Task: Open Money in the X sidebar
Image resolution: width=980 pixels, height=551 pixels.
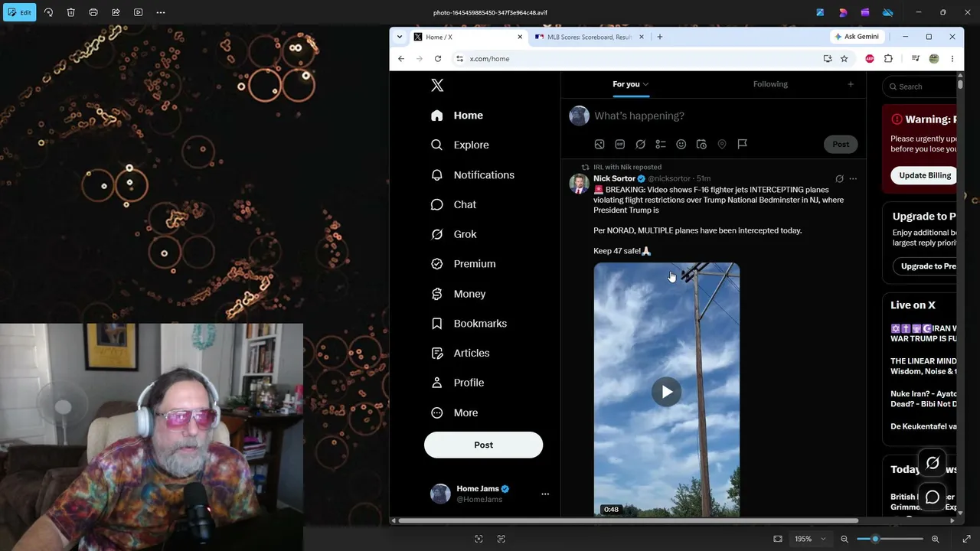Action: point(459,294)
